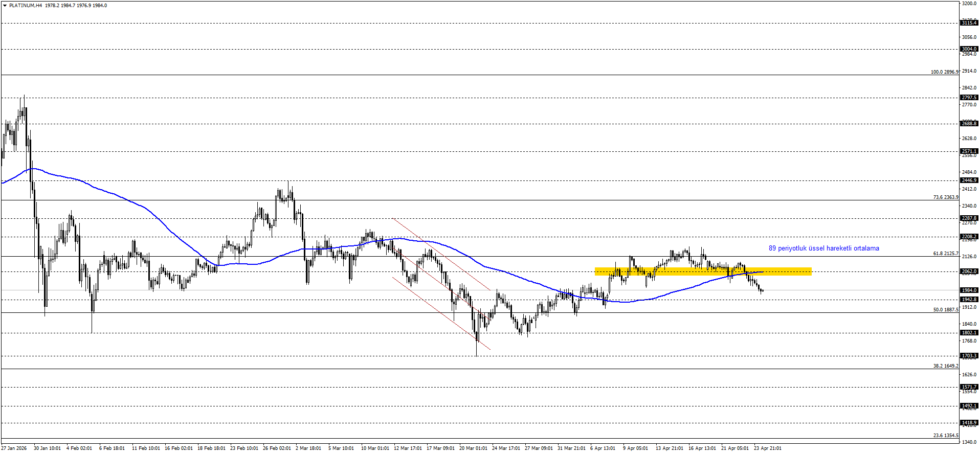The image size is (980, 454).
Task: Click the 2446.9 price level tag
Action: [969, 180]
